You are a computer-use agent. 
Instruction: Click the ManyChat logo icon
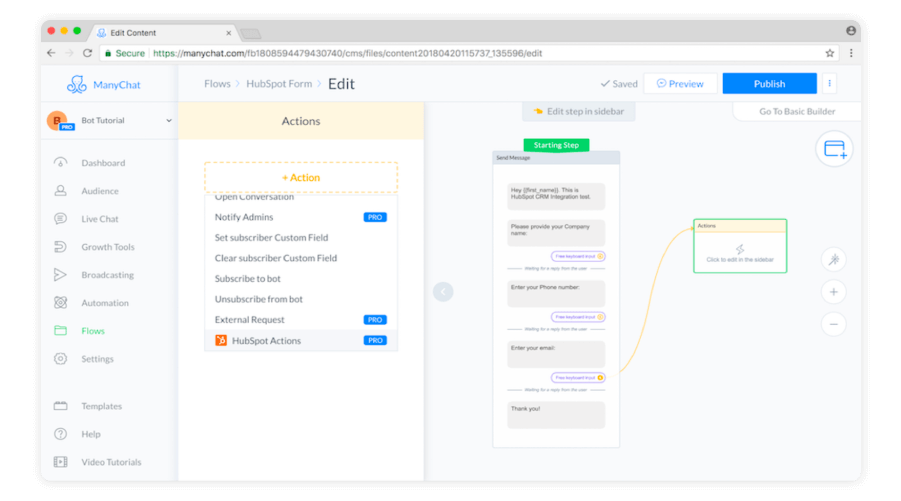click(x=76, y=84)
